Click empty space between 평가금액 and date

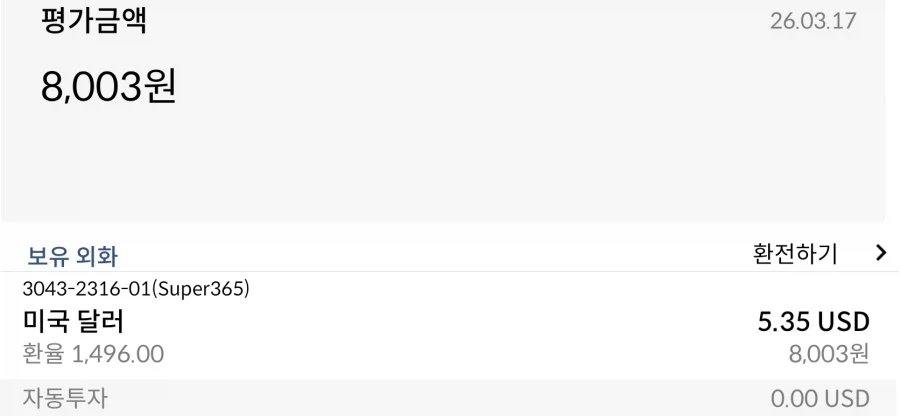[x=450, y=22]
